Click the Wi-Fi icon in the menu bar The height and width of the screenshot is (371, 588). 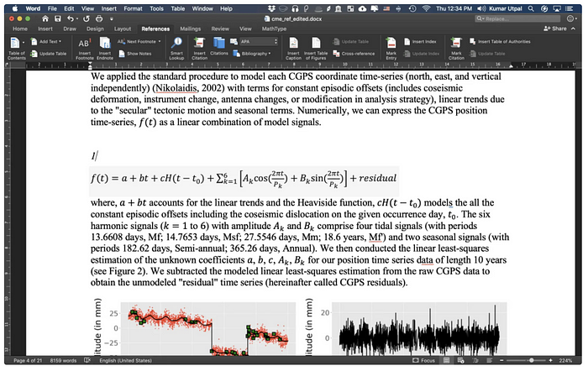pyautogui.click(x=426, y=8)
